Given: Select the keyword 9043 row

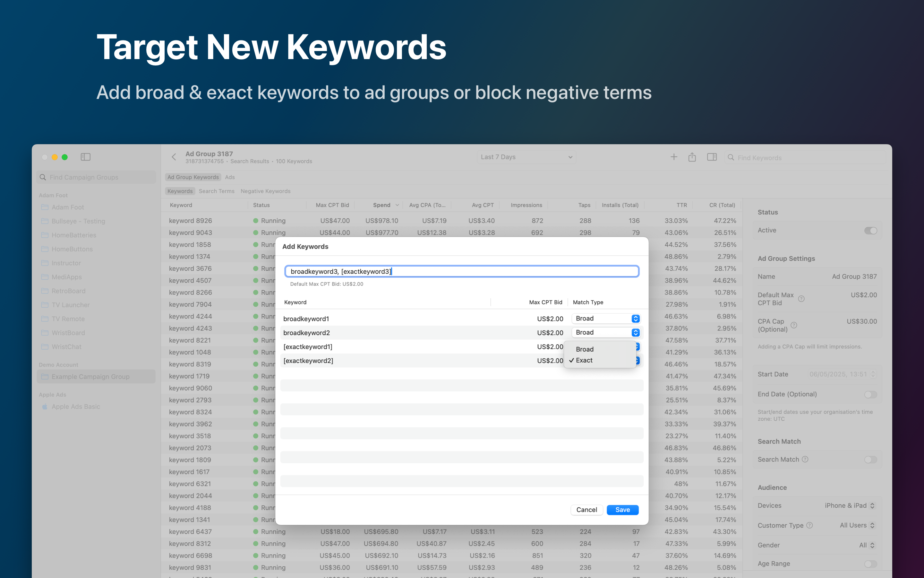Looking at the screenshot, I should [452, 232].
